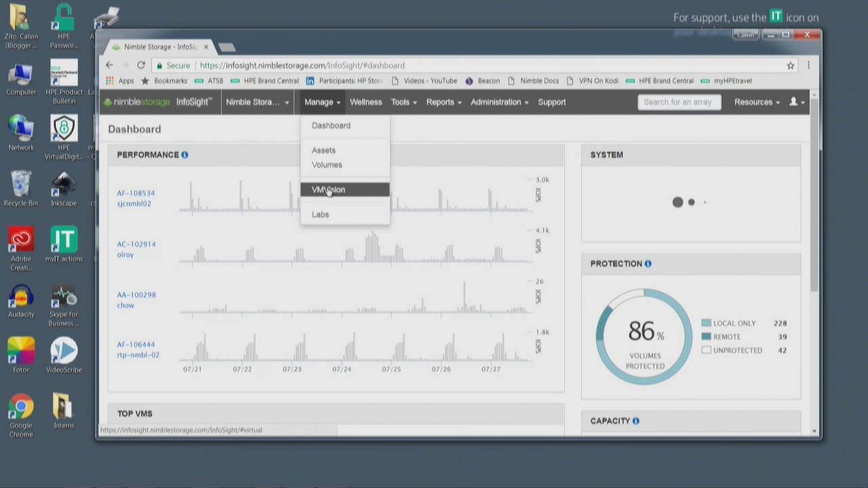Open the myHPEtravel bookmark

click(726, 81)
